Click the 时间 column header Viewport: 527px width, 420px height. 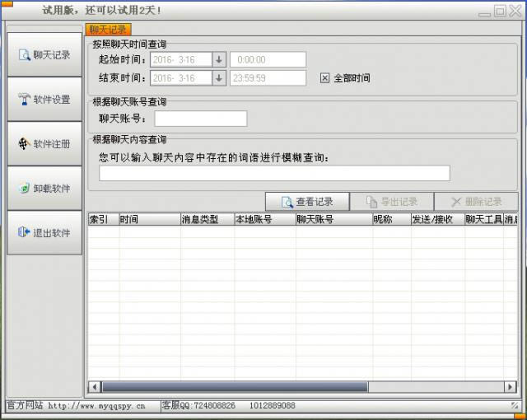pos(150,219)
